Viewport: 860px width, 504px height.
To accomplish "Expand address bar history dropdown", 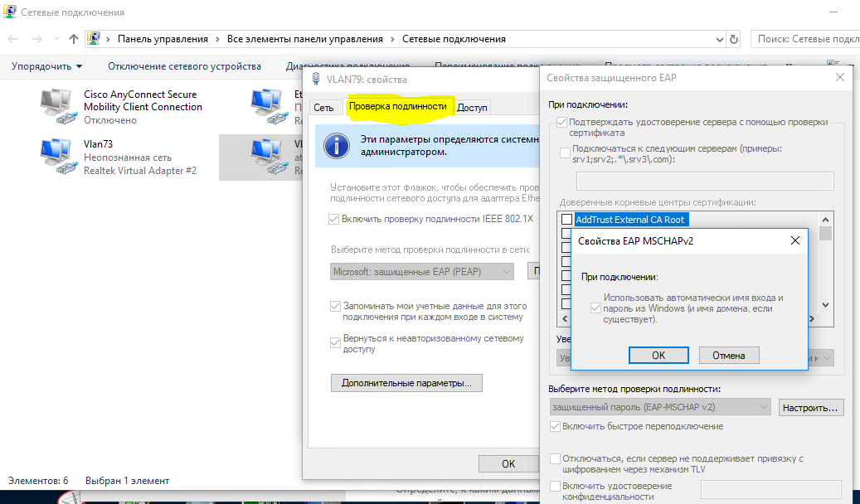I will tap(720, 39).
